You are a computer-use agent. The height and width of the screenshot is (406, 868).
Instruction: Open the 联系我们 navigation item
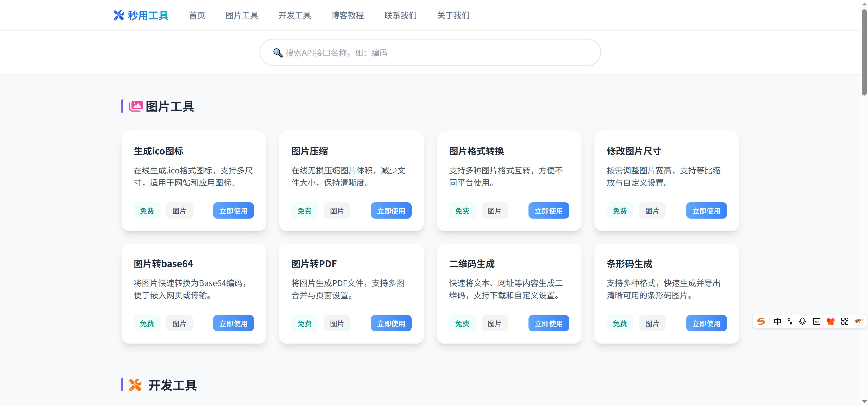(400, 16)
